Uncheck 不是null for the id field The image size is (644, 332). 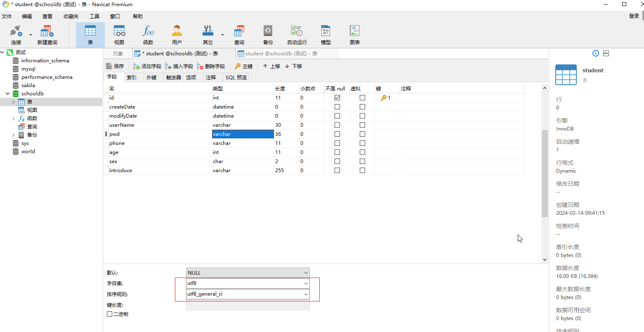click(337, 97)
